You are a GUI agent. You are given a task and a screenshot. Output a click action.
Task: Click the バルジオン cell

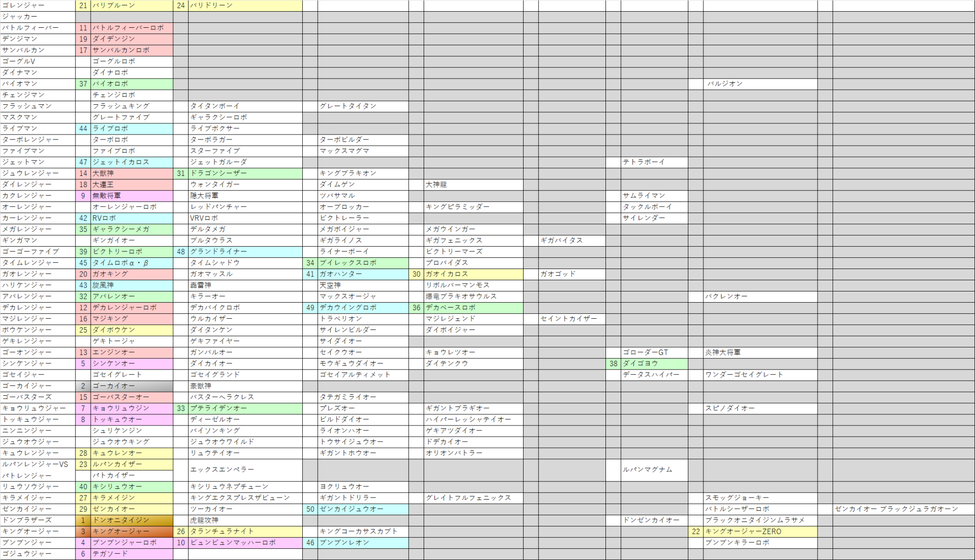760,84
